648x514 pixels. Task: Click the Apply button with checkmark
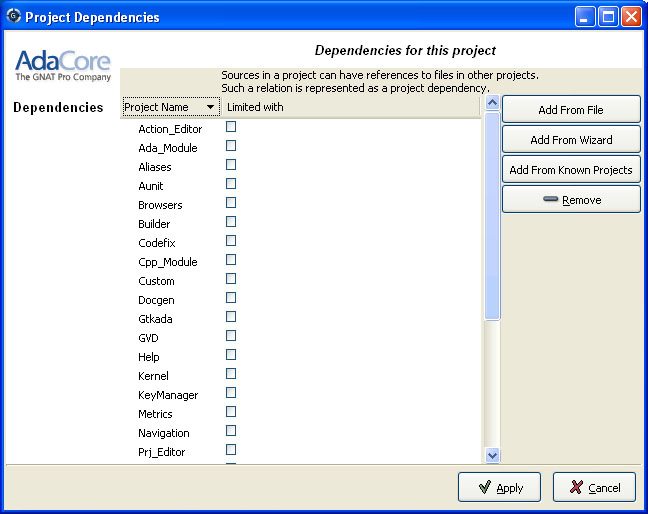pos(499,488)
